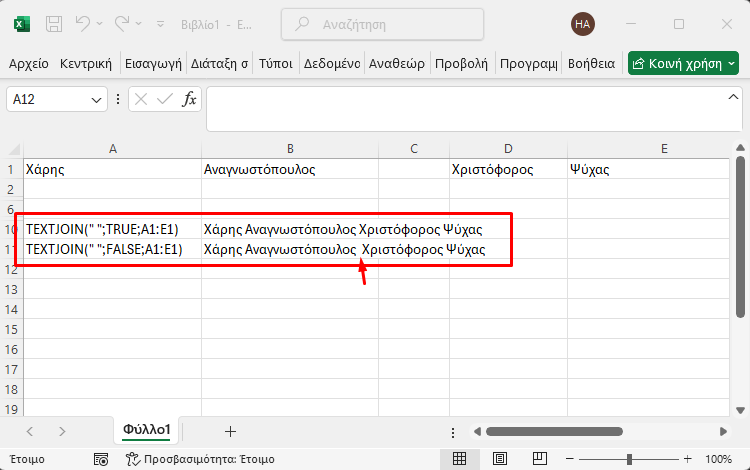
Task: Select the cell with TEXTJOIN FALSE formula text
Action: tap(112, 250)
